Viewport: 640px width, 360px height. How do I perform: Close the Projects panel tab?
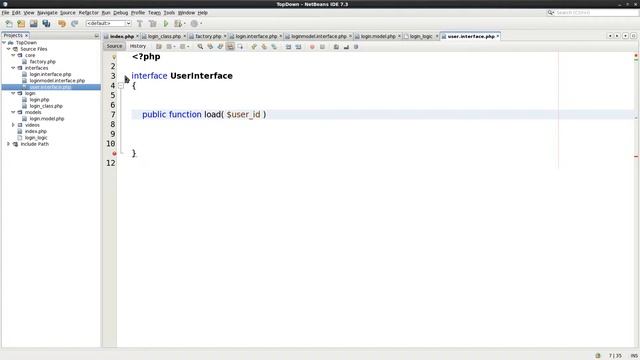pos(26,36)
